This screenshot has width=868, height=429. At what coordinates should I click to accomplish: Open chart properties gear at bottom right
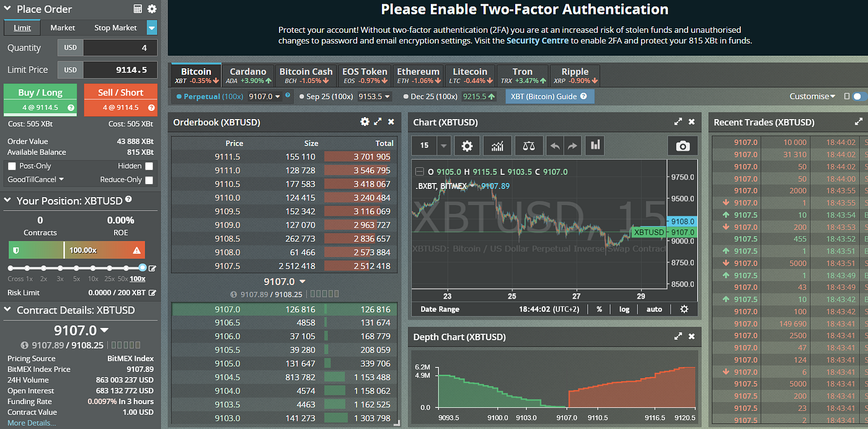(x=684, y=309)
